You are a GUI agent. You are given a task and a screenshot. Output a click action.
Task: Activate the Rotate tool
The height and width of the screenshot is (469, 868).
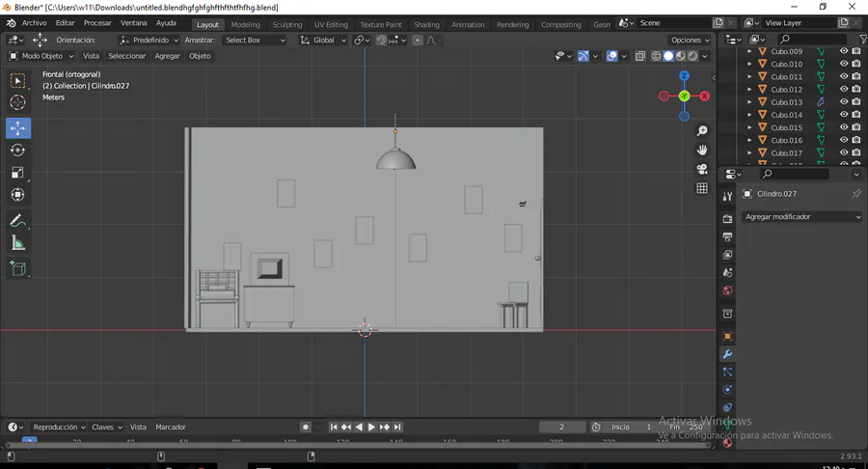[x=18, y=151]
